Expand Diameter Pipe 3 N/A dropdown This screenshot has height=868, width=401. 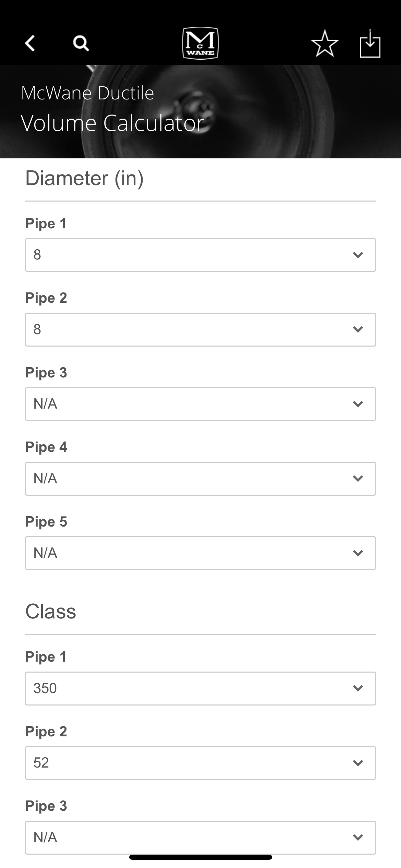tap(200, 404)
